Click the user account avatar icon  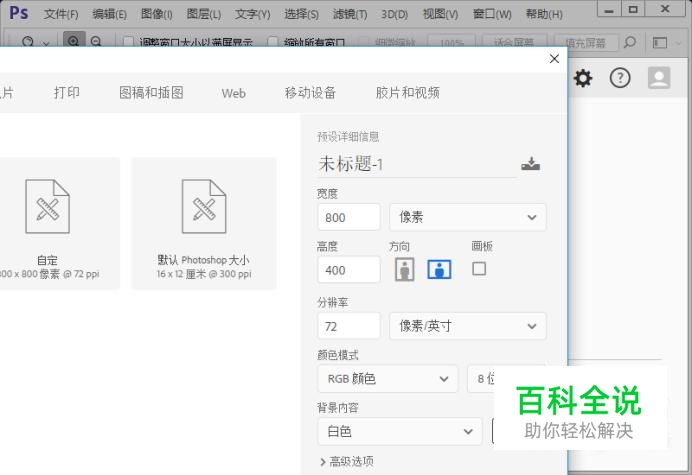659,78
